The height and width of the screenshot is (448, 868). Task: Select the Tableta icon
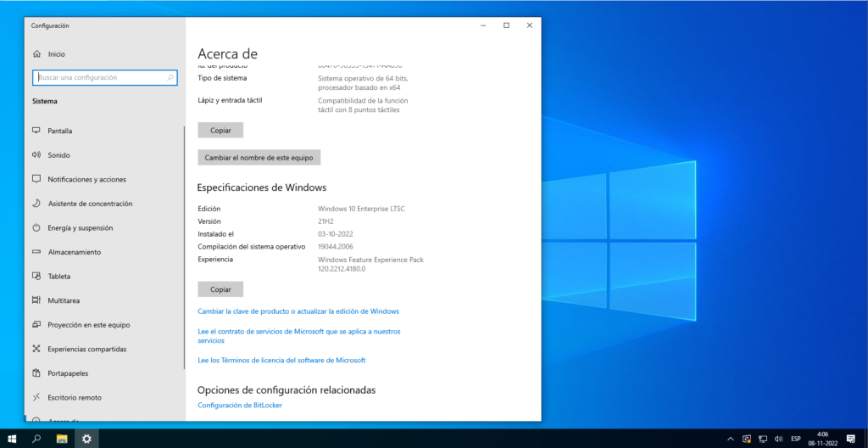pyautogui.click(x=36, y=276)
